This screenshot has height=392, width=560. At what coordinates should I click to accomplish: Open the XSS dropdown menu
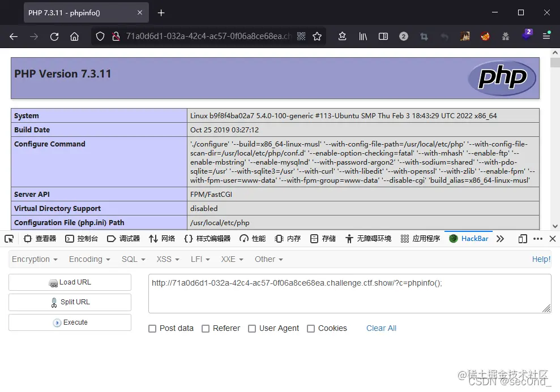coord(168,259)
